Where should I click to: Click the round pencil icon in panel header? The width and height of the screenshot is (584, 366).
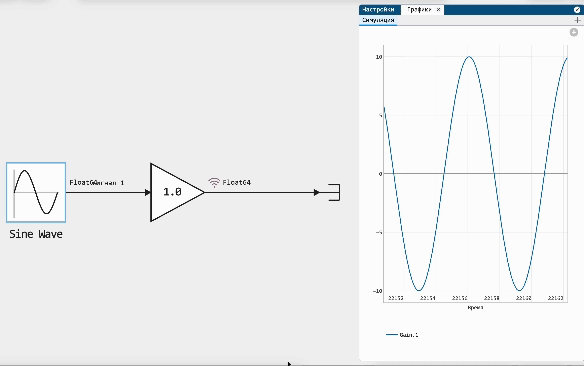click(x=577, y=10)
